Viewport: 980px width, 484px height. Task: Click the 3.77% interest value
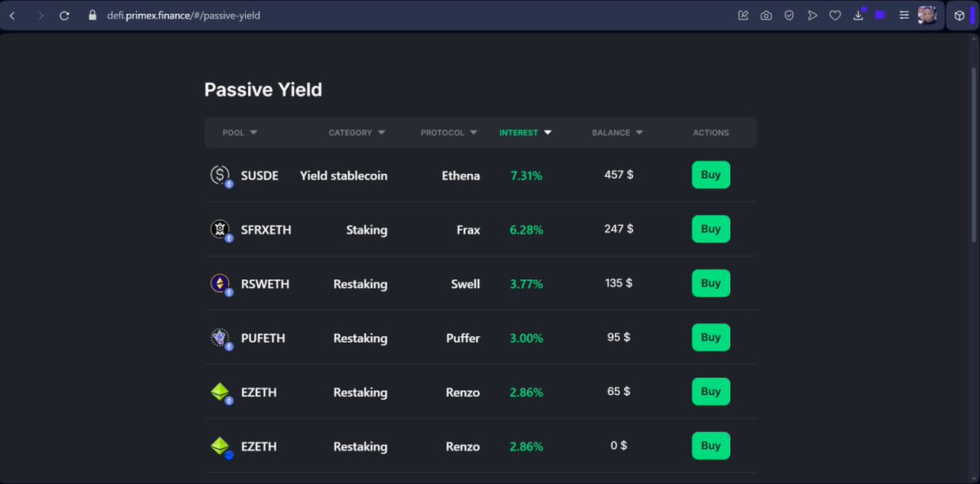pyautogui.click(x=526, y=284)
